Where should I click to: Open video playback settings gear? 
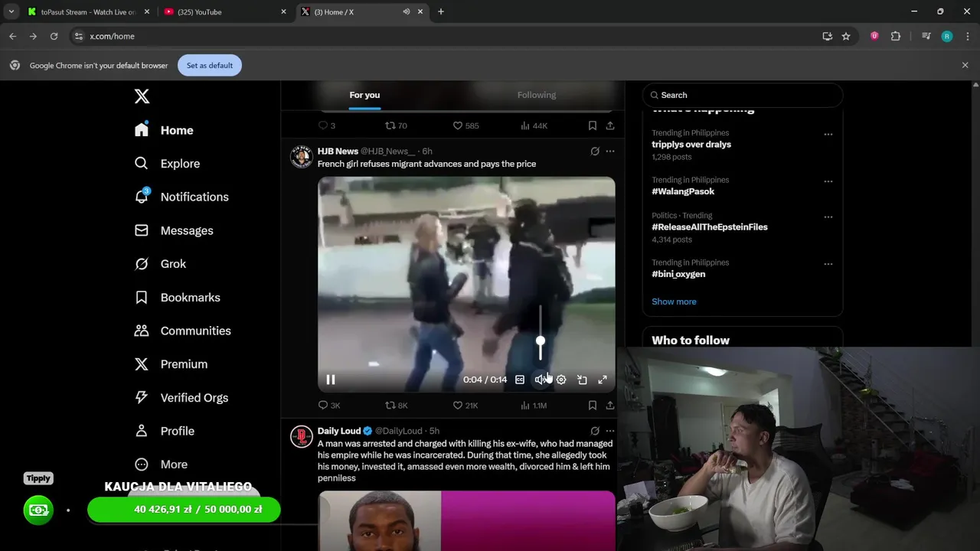point(561,380)
